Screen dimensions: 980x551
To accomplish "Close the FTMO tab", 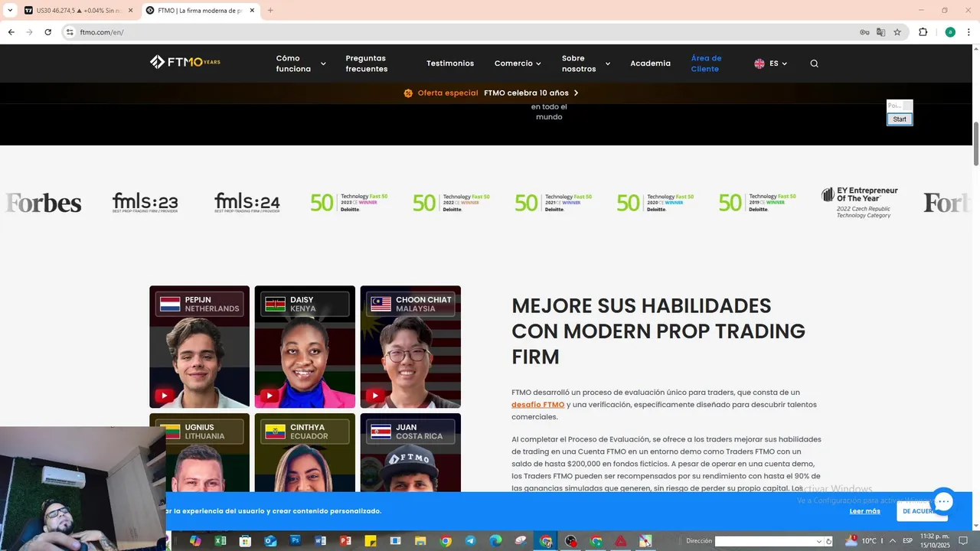I will tap(252, 11).
